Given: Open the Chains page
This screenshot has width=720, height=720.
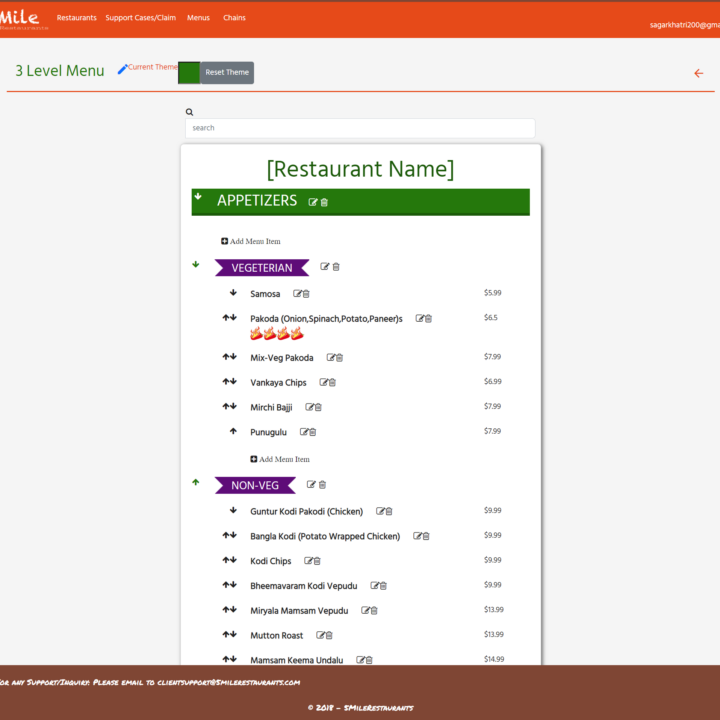Looking at the screenshot, I should (x=234, y=17).
